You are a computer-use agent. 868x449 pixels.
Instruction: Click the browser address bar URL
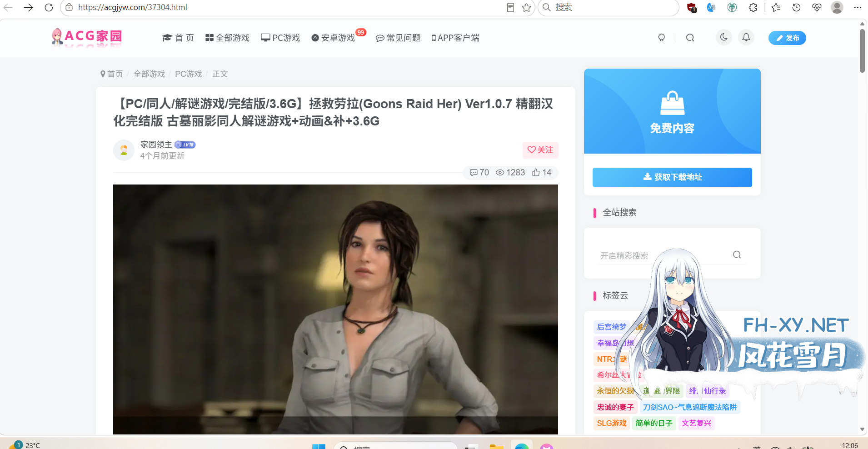pyautogui.click(x=133, y=7)
